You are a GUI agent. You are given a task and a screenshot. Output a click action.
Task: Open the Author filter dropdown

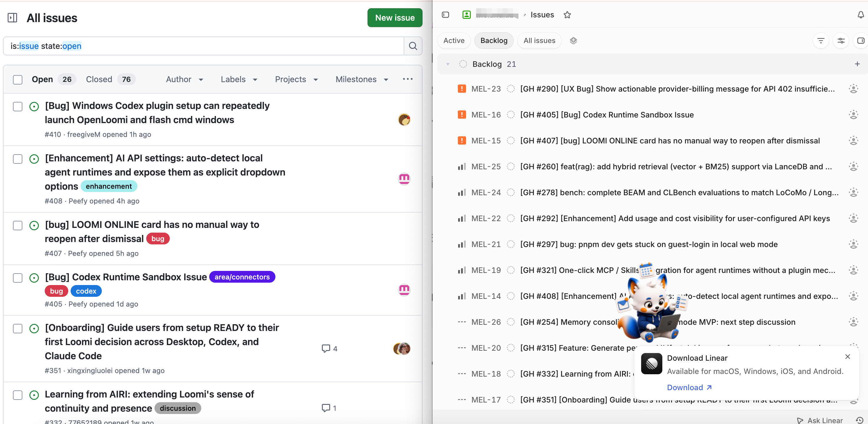pyautogui.click(x=184, y=79)
